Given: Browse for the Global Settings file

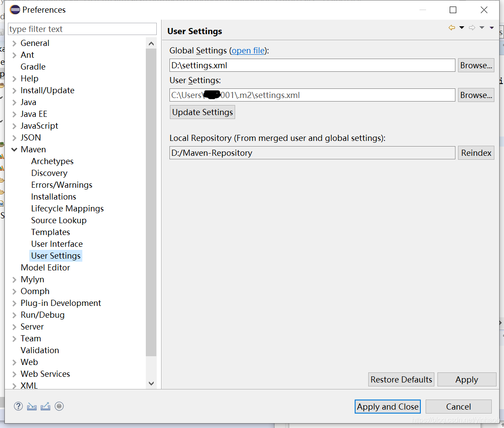Looking at the screenshot, I should coord(476,66).
